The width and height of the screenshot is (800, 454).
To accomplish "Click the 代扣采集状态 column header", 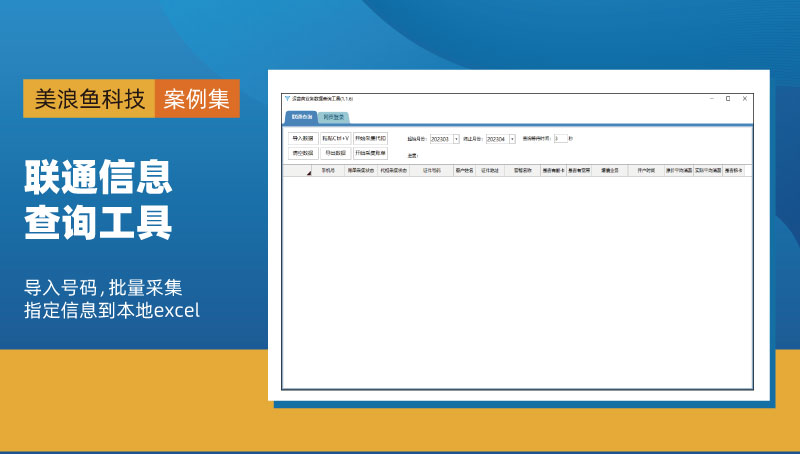I will click(x=393, y=170).
